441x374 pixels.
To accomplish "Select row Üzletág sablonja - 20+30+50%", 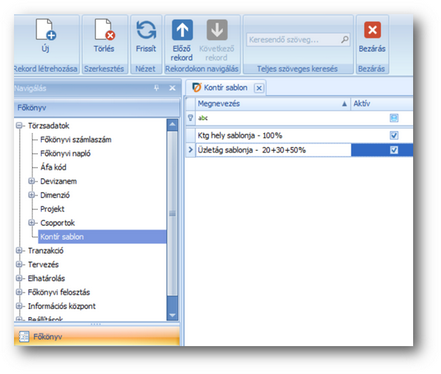I will tap(299, 150).
